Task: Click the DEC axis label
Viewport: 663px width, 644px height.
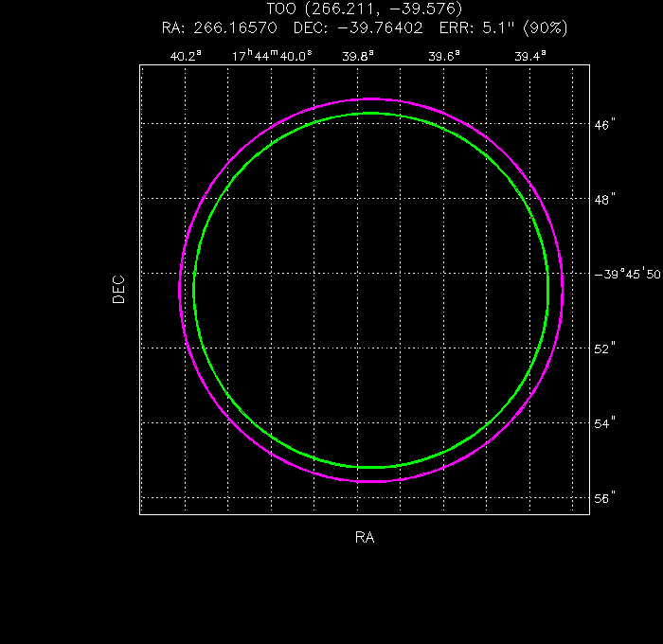Action: pyautogui.click(x=118, y=290)
